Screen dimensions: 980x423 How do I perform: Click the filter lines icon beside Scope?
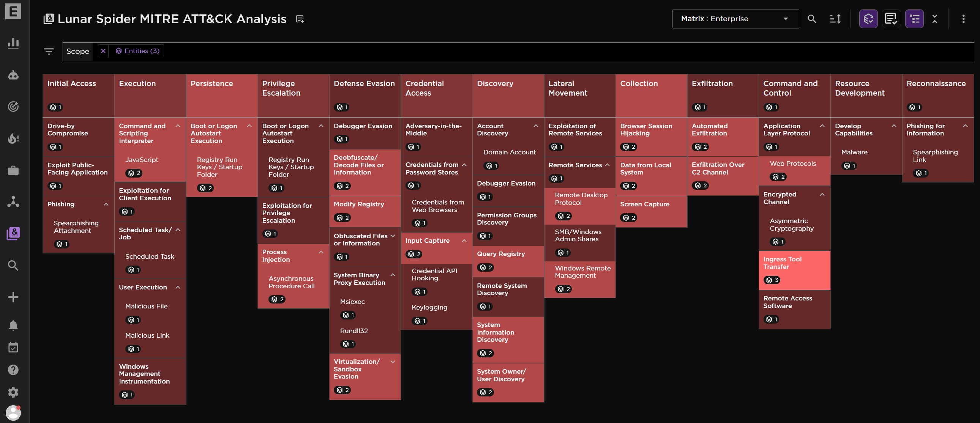click(49, 51)
